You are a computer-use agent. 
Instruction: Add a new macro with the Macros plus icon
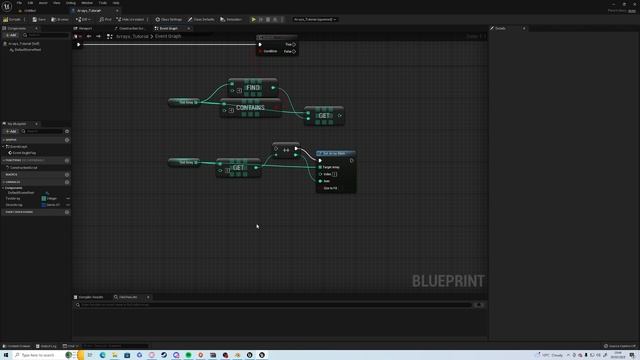67,175
